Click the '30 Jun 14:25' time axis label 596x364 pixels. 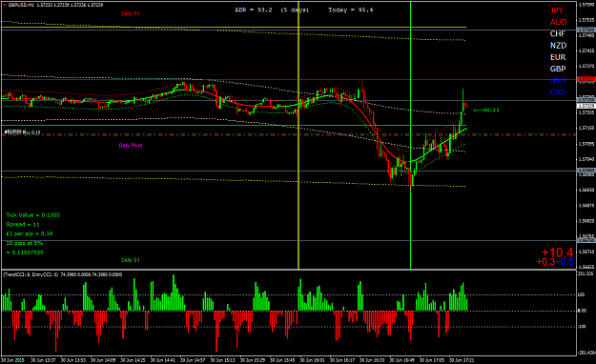coord(134,360)
